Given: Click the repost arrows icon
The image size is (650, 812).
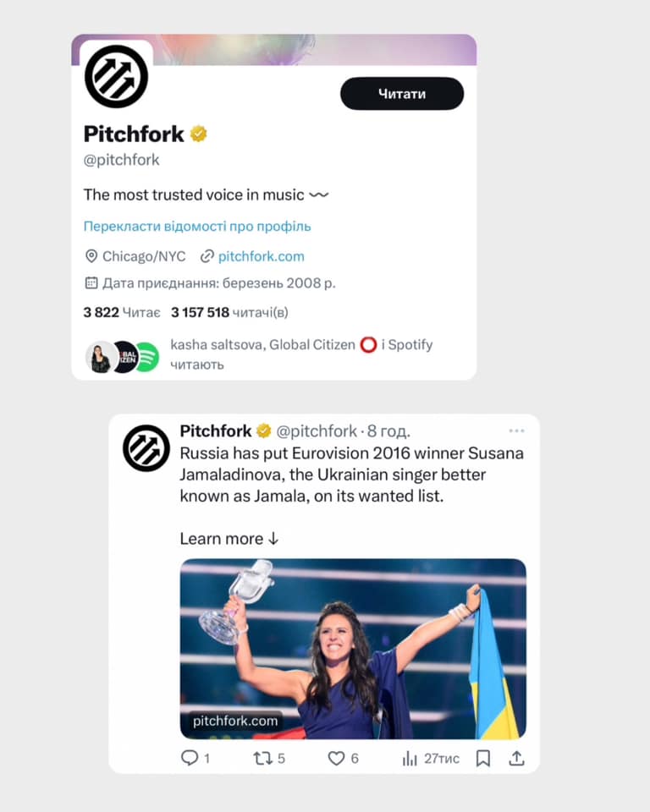Looking at the screenshot, I should (263, 759).
